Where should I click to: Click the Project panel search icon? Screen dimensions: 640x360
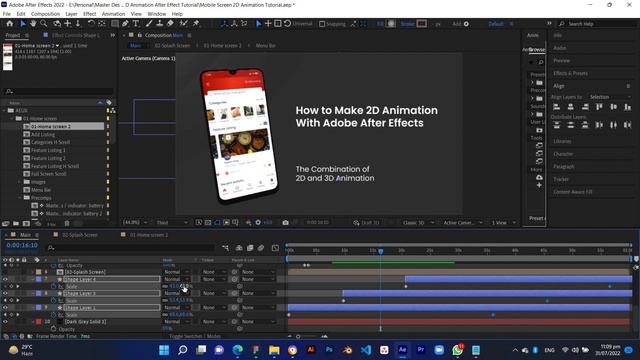pos(9,91)
